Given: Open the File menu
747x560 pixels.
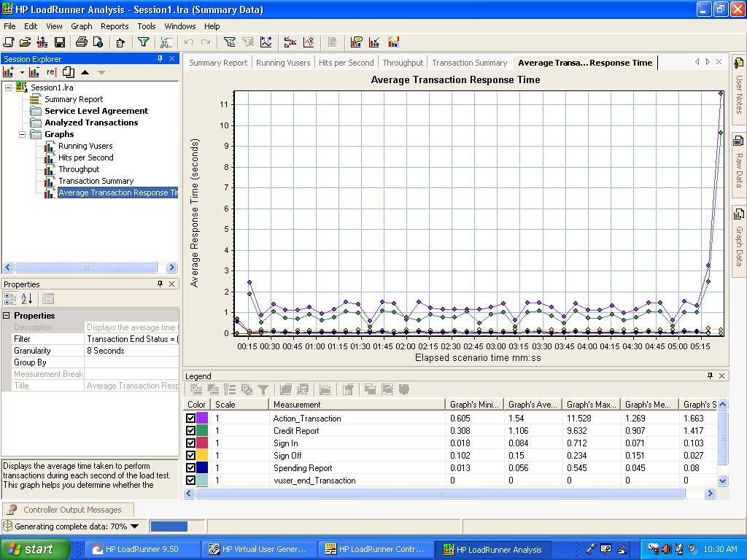Looking at the screenshot, I should [x=9, y=26].
